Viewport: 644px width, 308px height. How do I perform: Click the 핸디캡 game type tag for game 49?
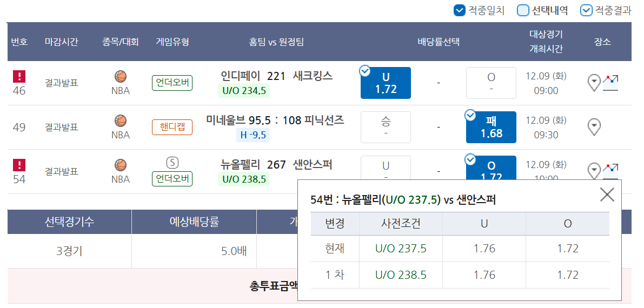click(172, 127)
